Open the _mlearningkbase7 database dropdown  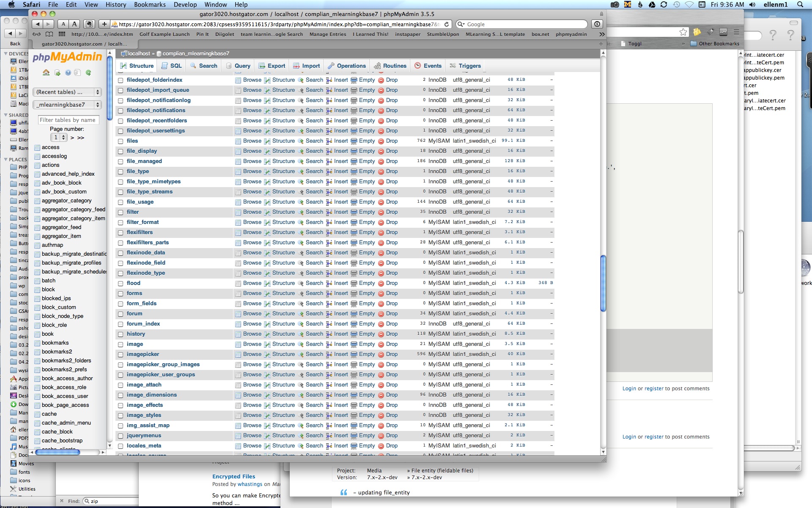point(68,105)
